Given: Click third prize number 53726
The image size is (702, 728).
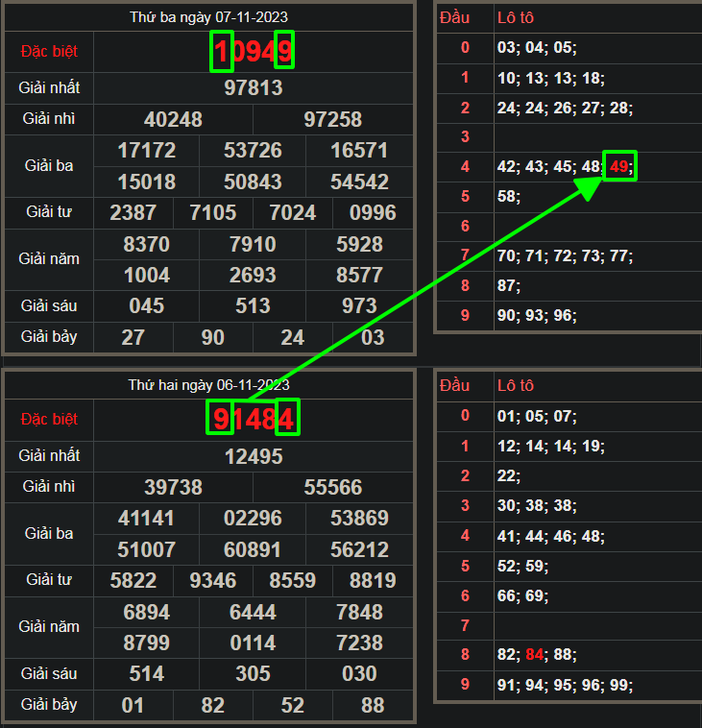Looking at the screenshot, I should [x=253, y=151].
